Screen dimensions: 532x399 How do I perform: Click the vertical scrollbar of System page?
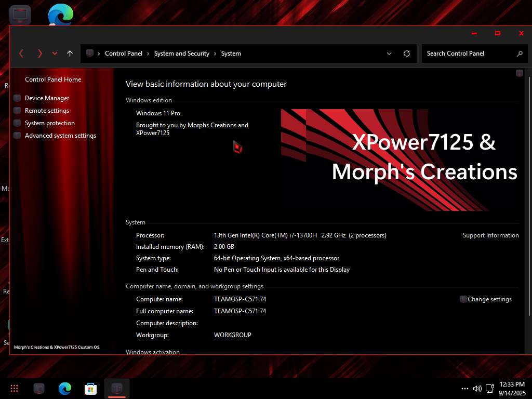(529, 197)
